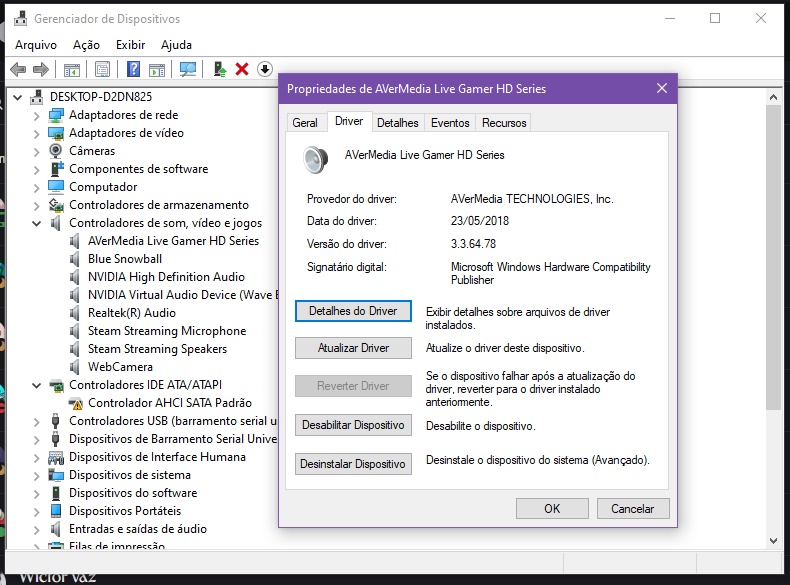The image size is (790, 585).
Task: Click the Dispositivos de sistema icon
Action: pyautogui.click(x=56, y=475)
